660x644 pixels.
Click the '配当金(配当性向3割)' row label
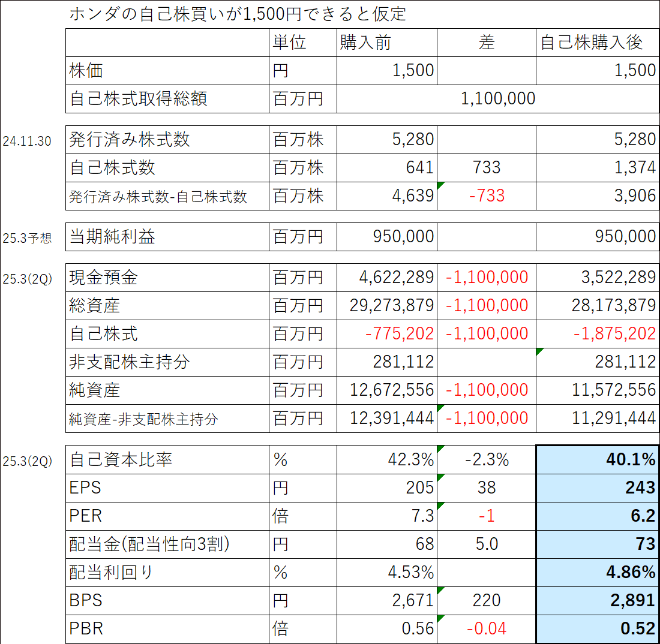[149, 544]
